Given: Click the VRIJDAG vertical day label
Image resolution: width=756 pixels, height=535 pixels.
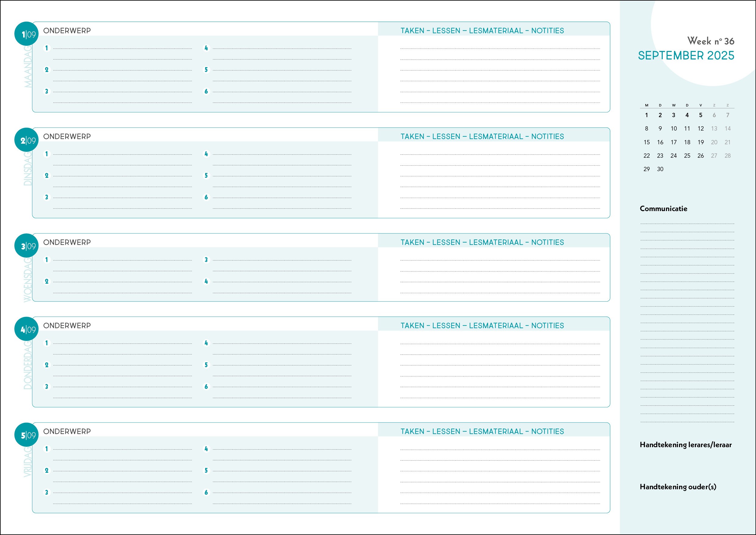Looking at the screenshot, I should click(x=28, y=462).
